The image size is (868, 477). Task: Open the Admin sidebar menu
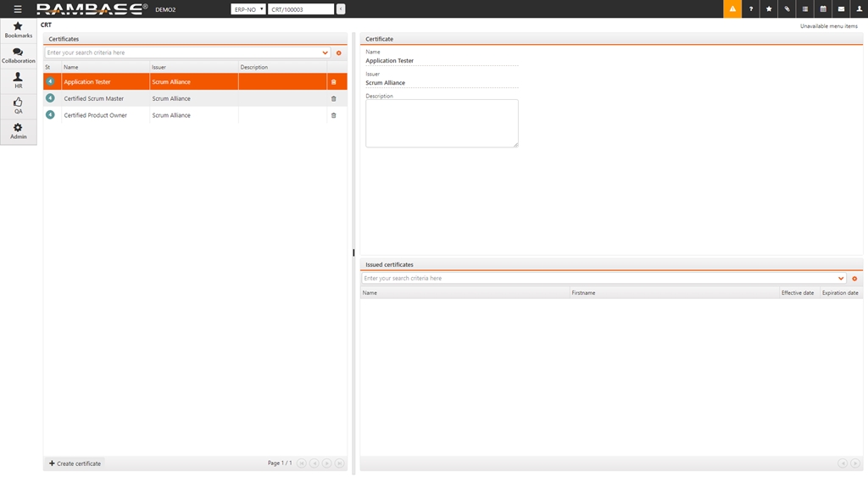pos(18,131)
